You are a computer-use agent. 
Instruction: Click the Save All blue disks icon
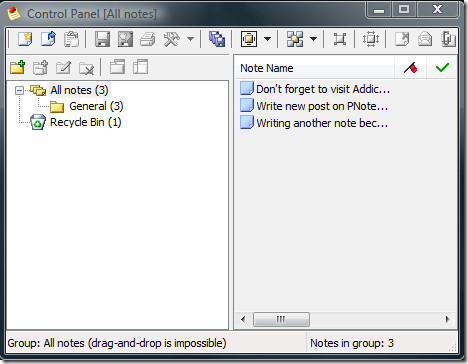pos(217,39)
